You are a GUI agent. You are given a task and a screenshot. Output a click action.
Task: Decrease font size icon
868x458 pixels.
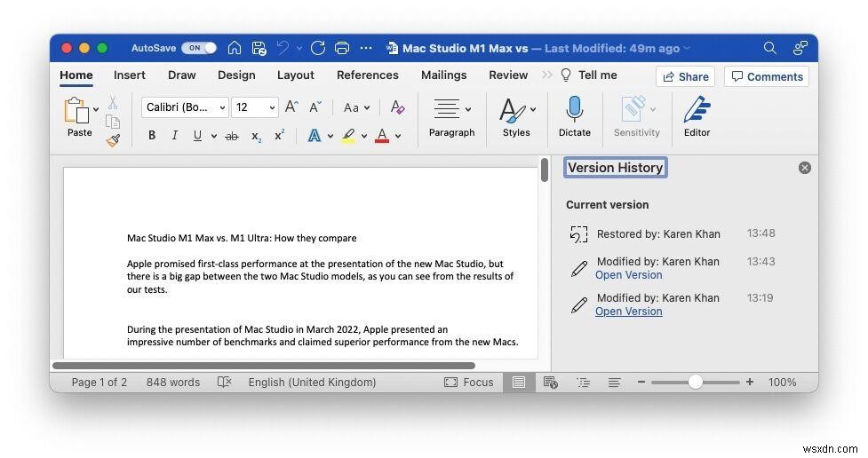[x=315, y=107]
